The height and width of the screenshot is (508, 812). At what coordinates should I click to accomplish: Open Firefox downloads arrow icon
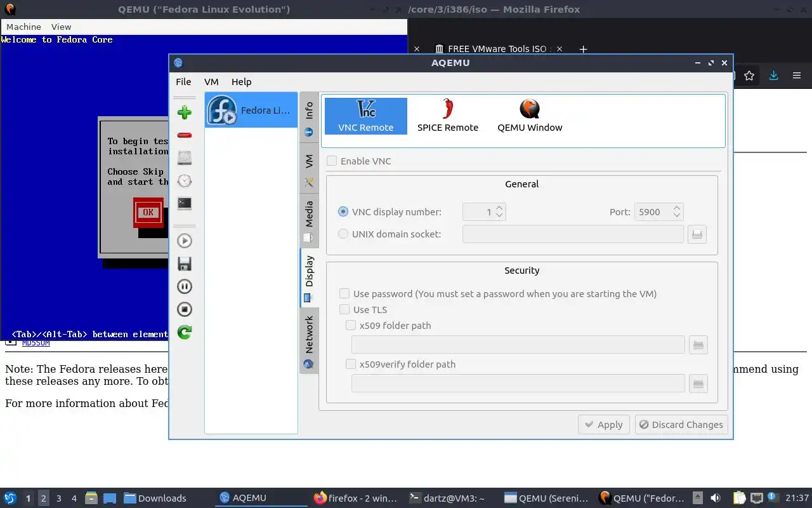click(773, 76)
